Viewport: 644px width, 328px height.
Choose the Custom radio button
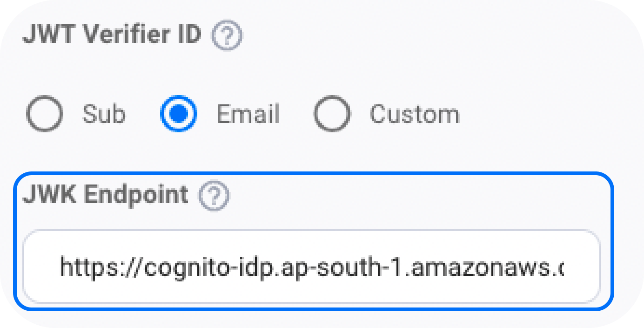pyautogui.click(x=332, y=114)
